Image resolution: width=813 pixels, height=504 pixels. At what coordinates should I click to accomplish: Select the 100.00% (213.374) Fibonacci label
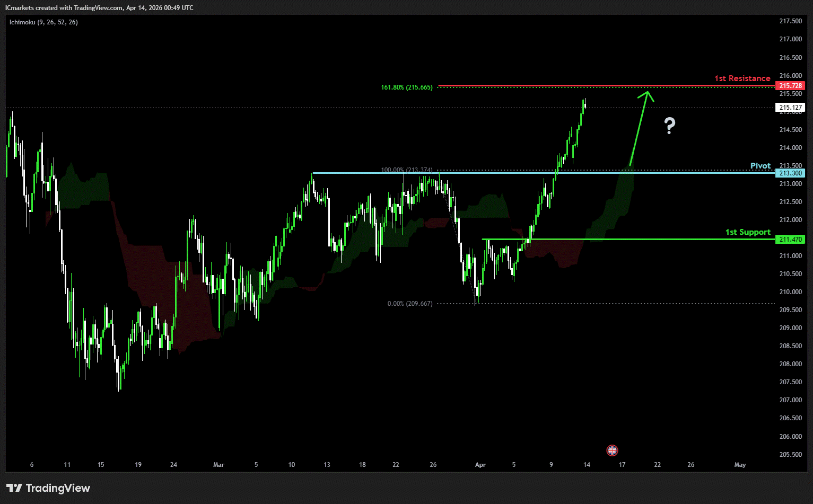click(407, 170)
